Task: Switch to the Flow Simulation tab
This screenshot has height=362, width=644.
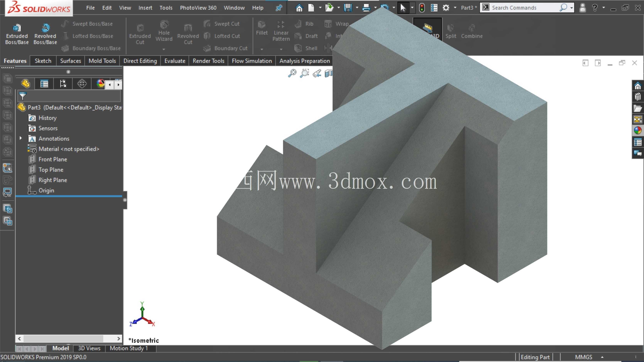Action: [x=252, y=61]
